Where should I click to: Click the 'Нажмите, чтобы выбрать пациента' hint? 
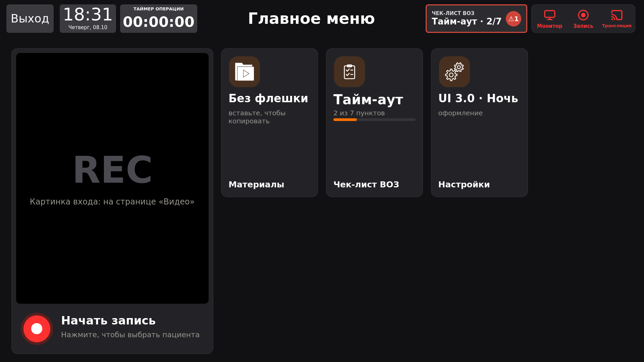(x=130, y=335)
